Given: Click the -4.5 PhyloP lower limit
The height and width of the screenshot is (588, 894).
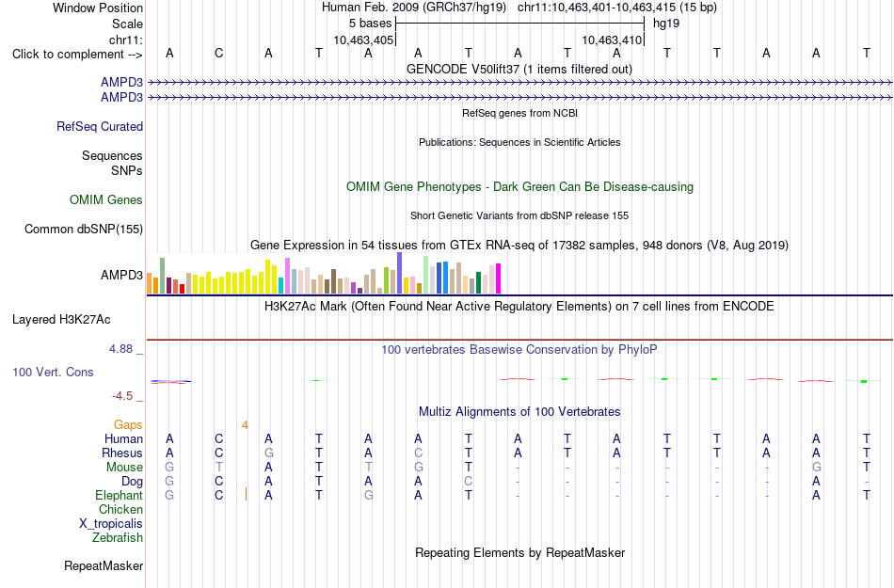Looking at the screenshot, I should (122, 396).
